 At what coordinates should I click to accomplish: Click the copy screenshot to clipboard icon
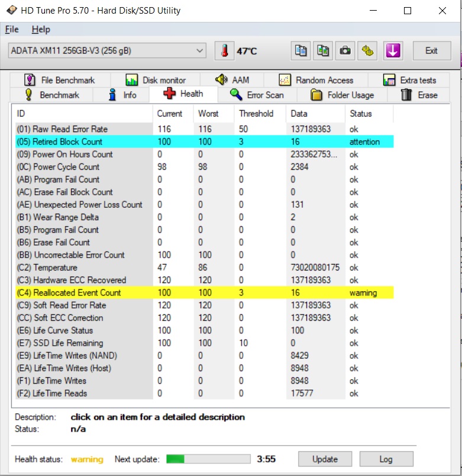pos(323,51)
